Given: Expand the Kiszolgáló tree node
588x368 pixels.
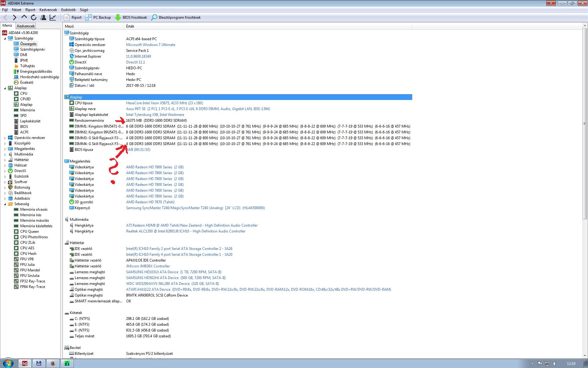Looking at the screenshot, I should coord(5,144).
